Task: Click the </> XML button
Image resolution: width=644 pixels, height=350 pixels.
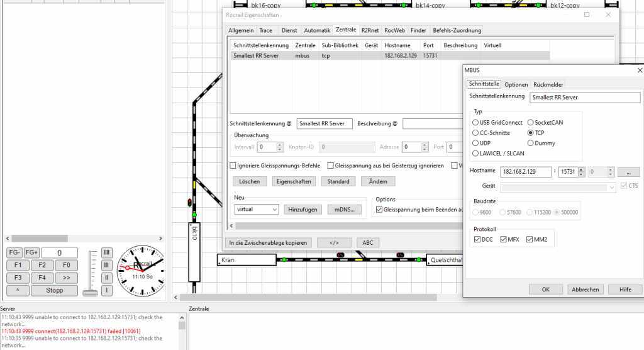Action: click(334, 243)
